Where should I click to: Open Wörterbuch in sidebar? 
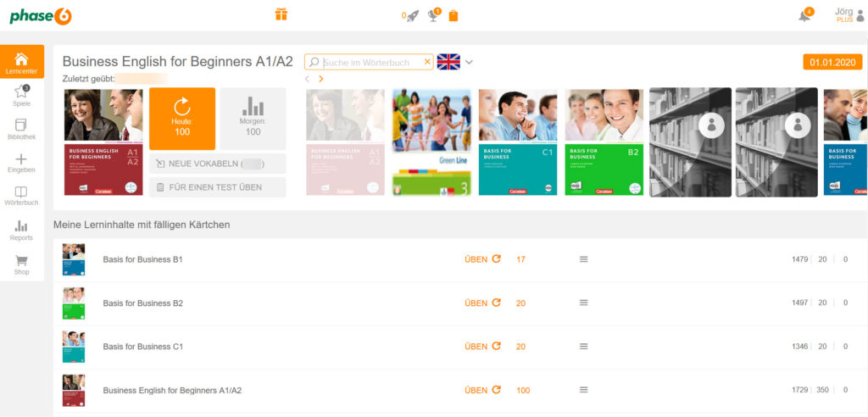point(21,196)
